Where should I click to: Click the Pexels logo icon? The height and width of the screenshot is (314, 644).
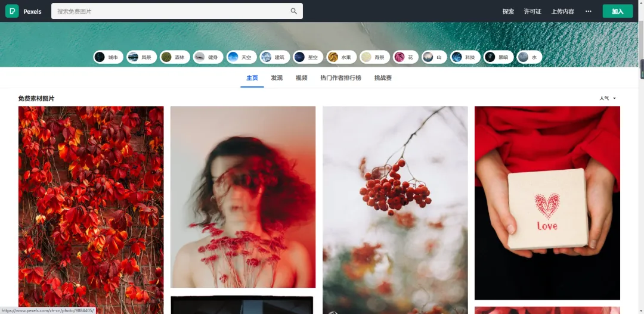12,11
